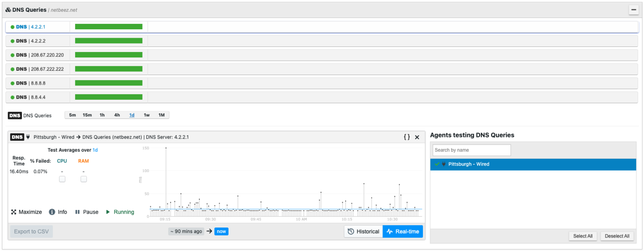Open the Info icon for the chart

(x=52, y=212)
